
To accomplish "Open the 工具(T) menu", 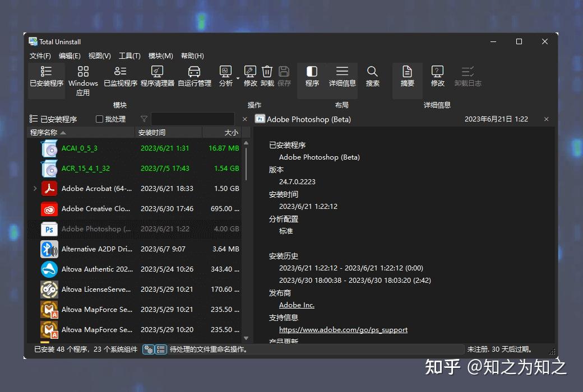I will tap(129, 56).
